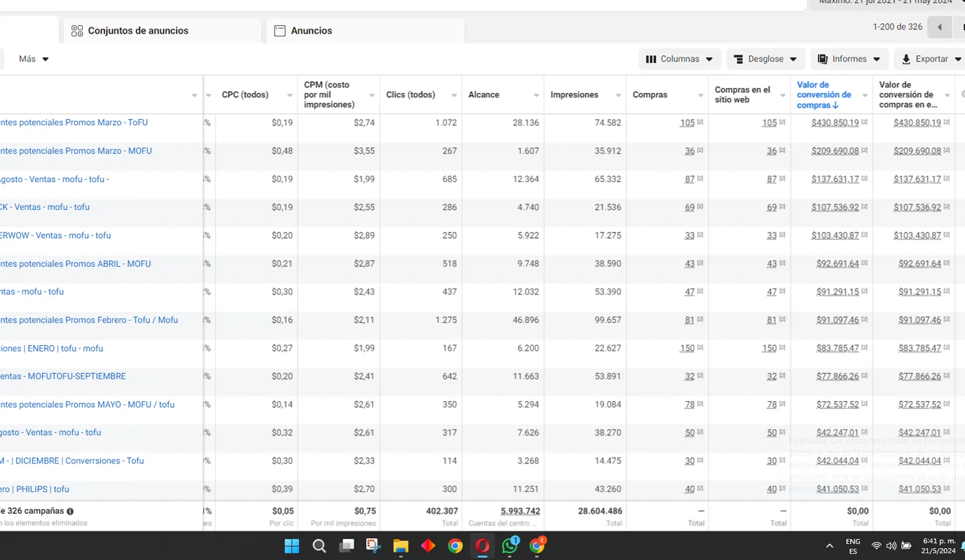Go to the previous page of results
Viewport: 965px width, 560px height.
tap(939, 27)
